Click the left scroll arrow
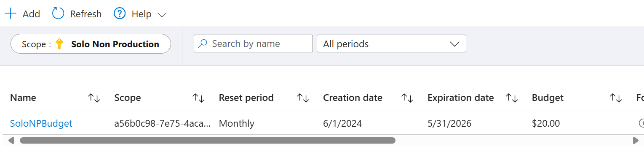 (11, 140)
